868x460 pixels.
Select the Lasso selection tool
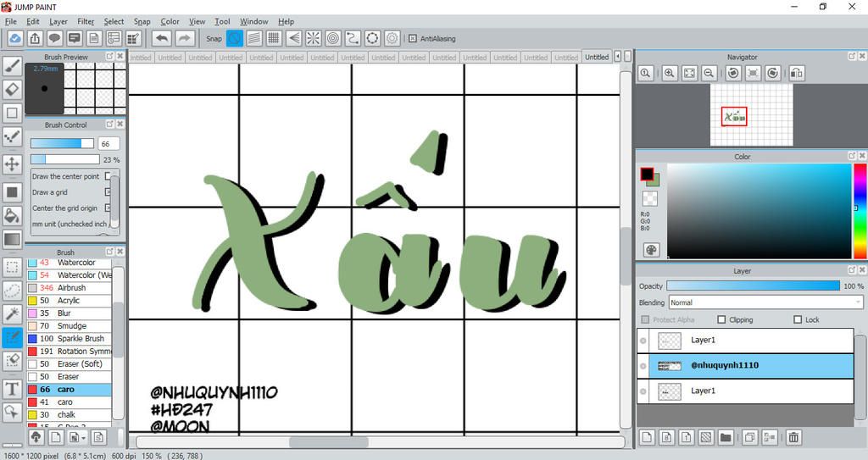click(x=12, y=290)
